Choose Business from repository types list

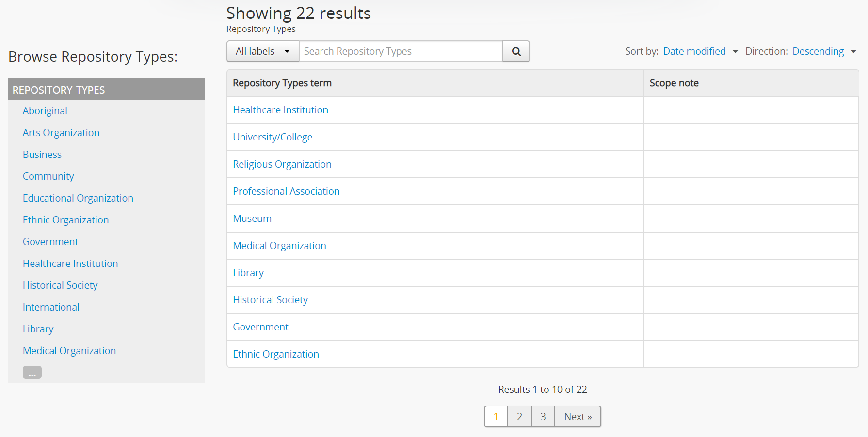click(42, 155)
